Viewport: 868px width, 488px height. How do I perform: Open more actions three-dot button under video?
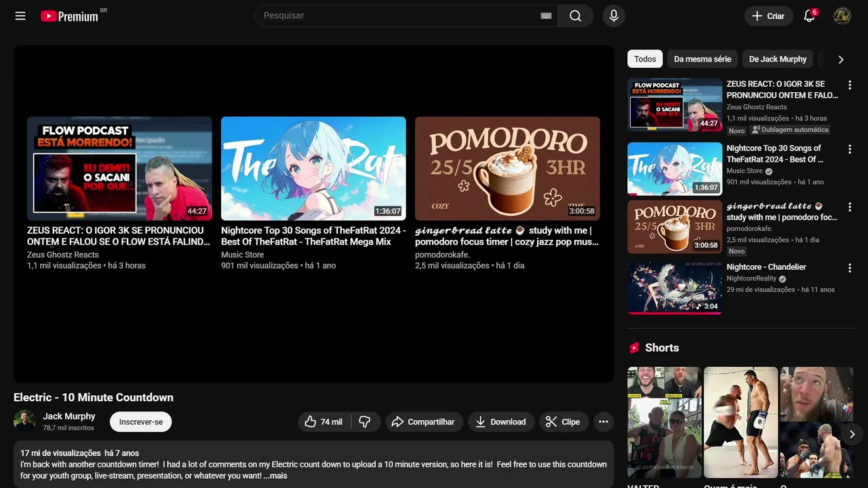(x=604, y=422)
